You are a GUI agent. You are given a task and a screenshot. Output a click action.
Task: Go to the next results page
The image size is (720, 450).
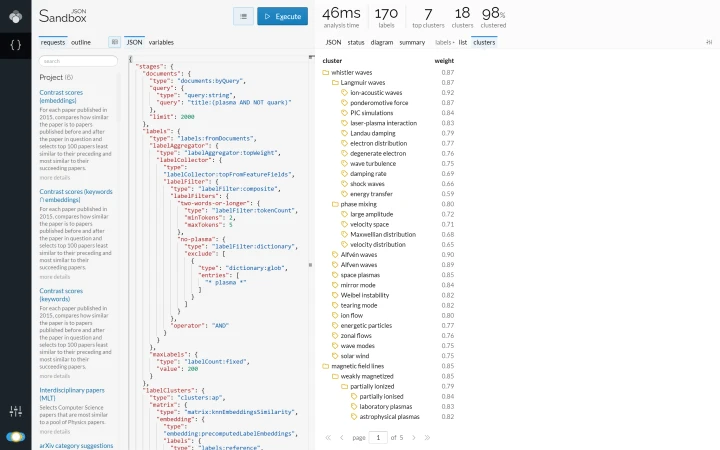[x=414, y=438]
